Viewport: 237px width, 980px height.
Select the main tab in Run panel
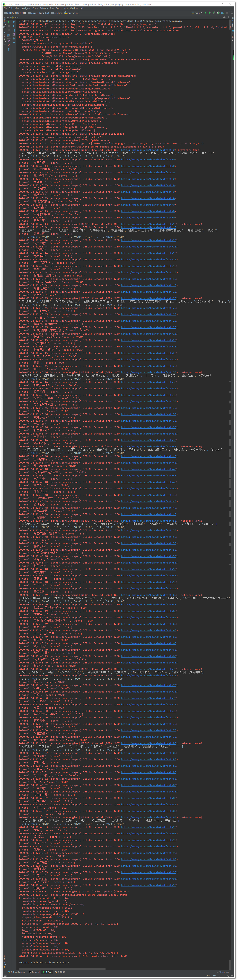click(x=15, y=17)
